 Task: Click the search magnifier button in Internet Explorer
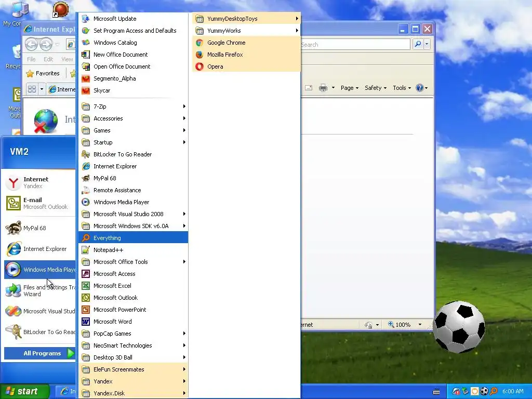(418, 44)
